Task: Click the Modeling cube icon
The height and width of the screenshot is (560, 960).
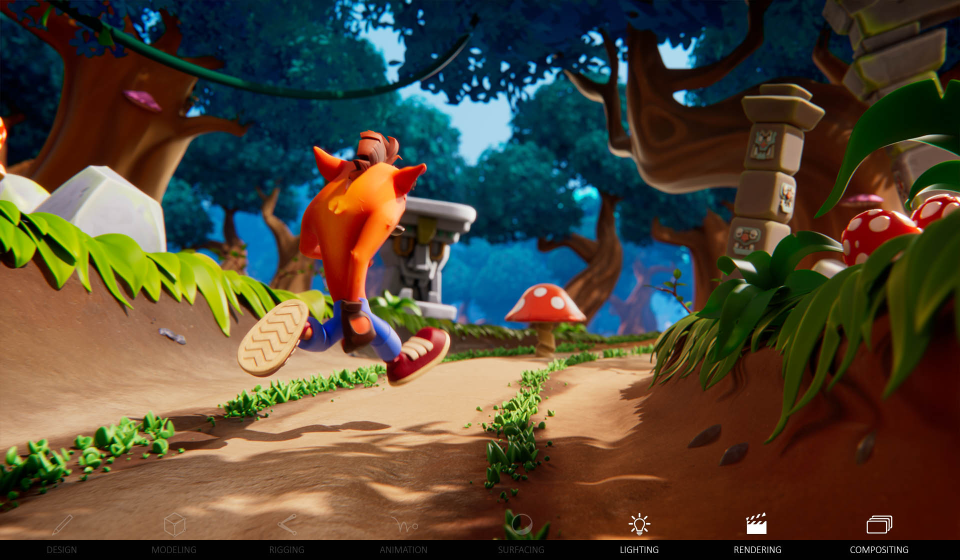Action: [x=174, y=524]
